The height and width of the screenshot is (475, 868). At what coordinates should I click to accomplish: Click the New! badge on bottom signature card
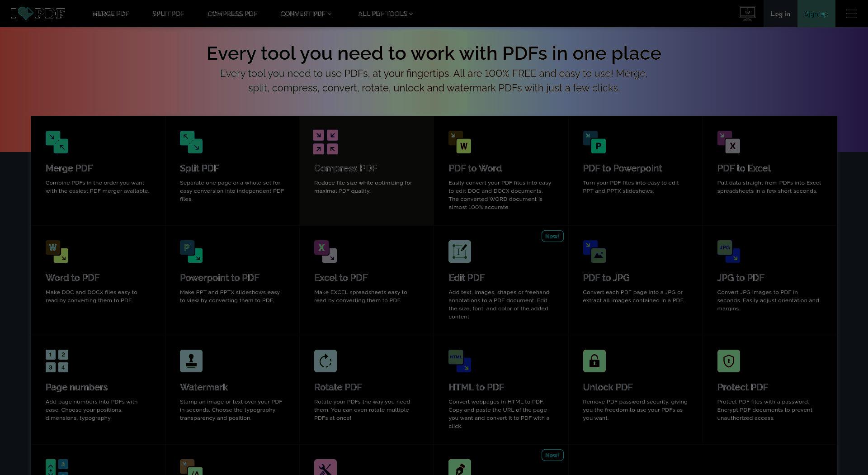point(552,455)
